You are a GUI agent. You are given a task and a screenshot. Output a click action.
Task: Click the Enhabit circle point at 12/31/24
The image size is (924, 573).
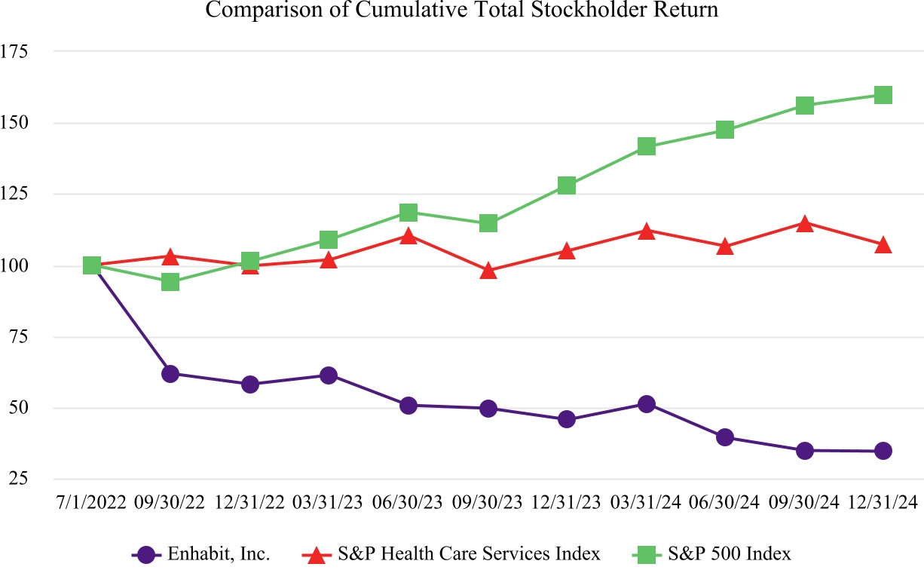click(x=883, y=451)
